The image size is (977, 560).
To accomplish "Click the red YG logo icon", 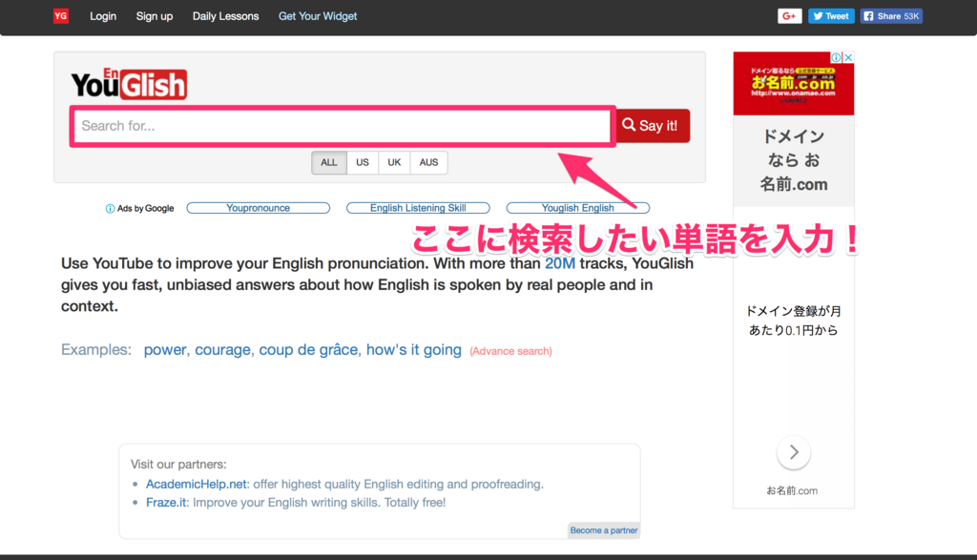I will (60, 16).
